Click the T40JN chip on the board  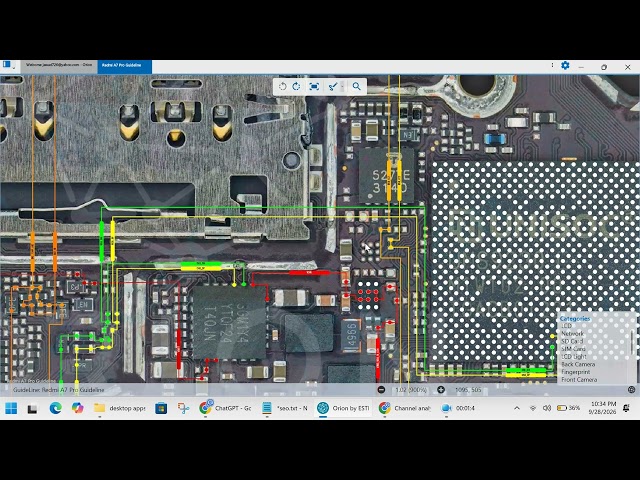[x=229, y=322]
